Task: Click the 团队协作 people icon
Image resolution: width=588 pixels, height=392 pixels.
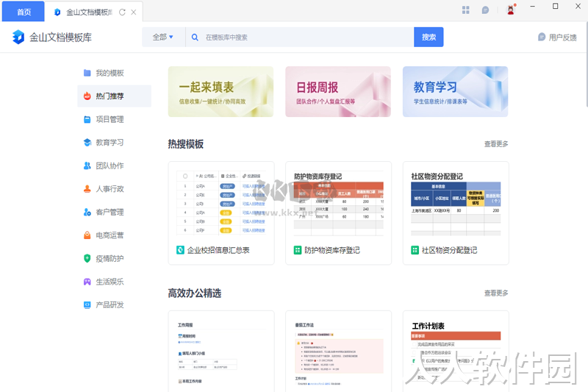Action: pos(87,165)
